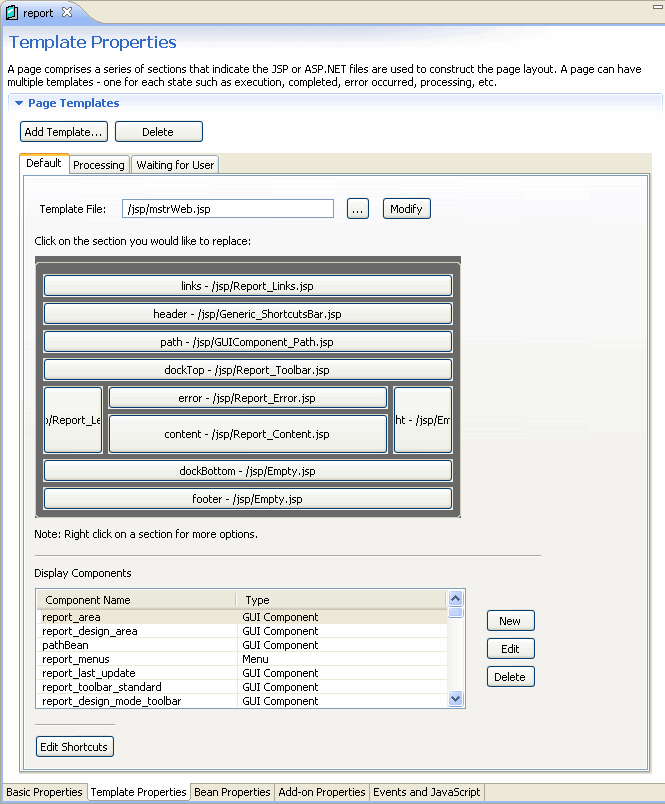Image resolution: width=665 pixels, height=804 pixels.
Task: Open the Template Properties bottom tab
Action: [138, 792]
